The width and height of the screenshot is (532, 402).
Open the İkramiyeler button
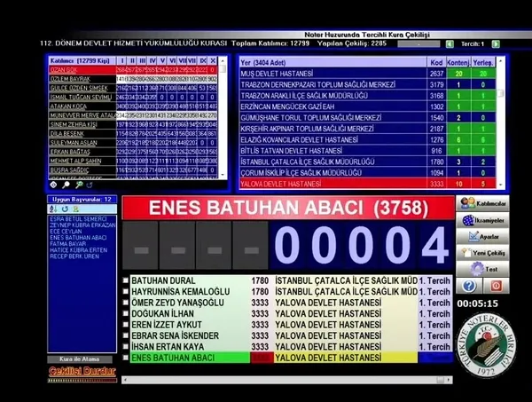pos(482,220)
